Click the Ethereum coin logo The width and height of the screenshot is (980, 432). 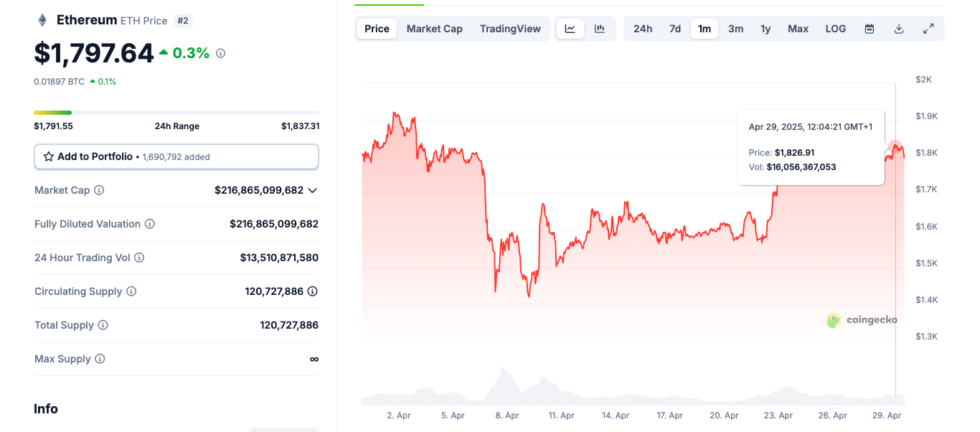coord(41,19)
